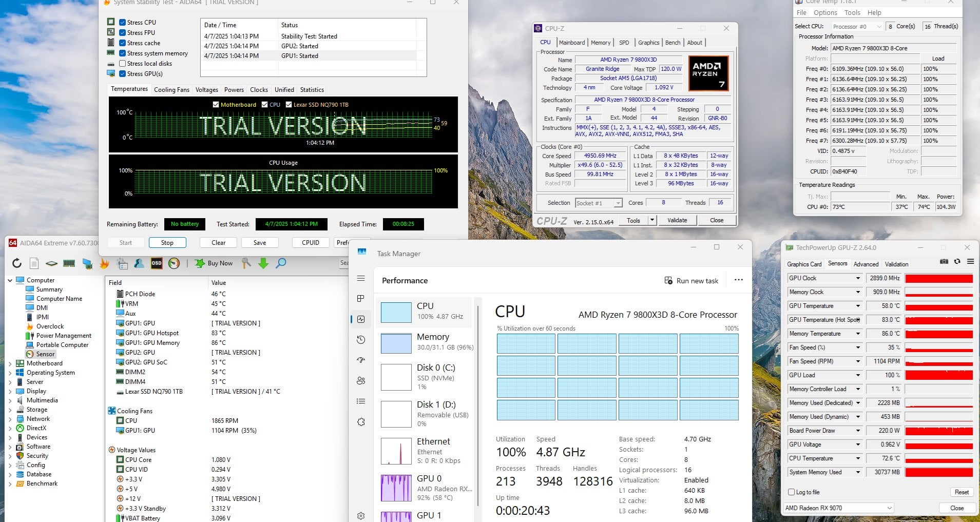980x522 pixels.
Task: Click the camera screenshot icon in GPU-Z
Action: (944, 261)
